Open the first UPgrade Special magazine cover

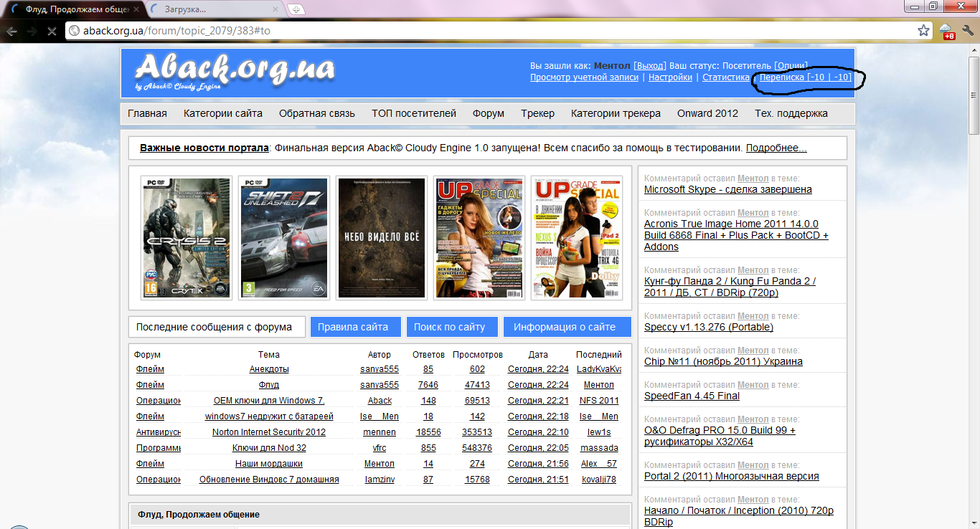[x=479, y=237]
